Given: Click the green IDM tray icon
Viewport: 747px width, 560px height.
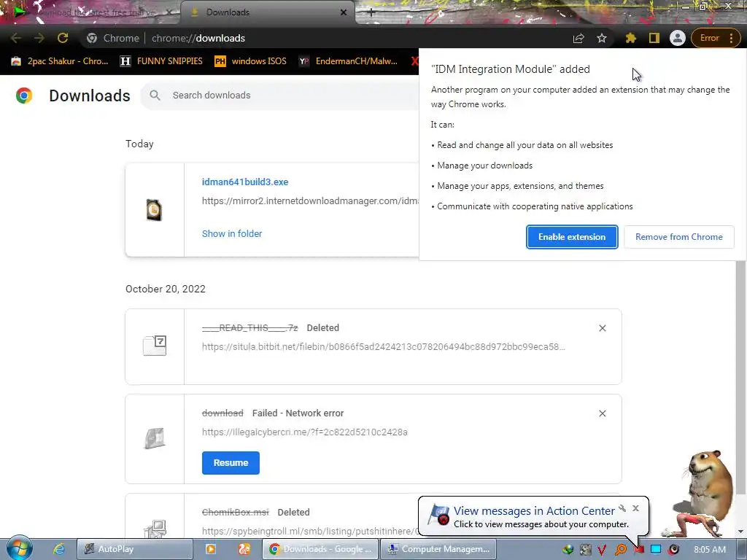Looking at the screenshot, I should 568,550.
